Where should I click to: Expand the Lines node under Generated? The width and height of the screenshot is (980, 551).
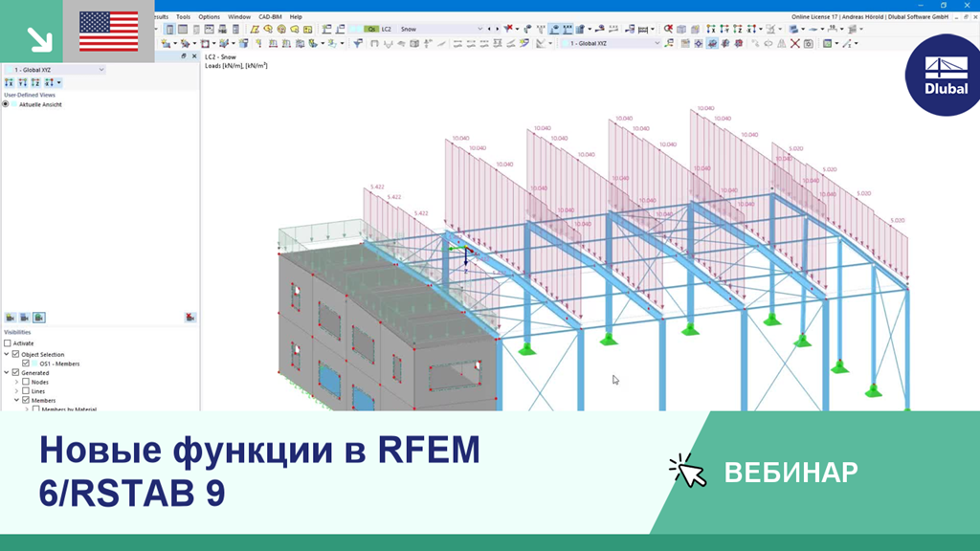16,391
